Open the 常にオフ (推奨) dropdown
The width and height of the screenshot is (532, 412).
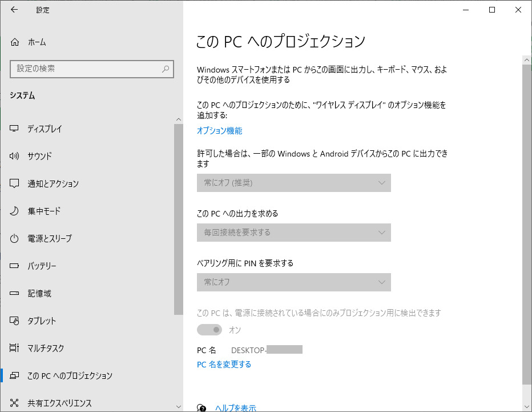tap(293, 183)
